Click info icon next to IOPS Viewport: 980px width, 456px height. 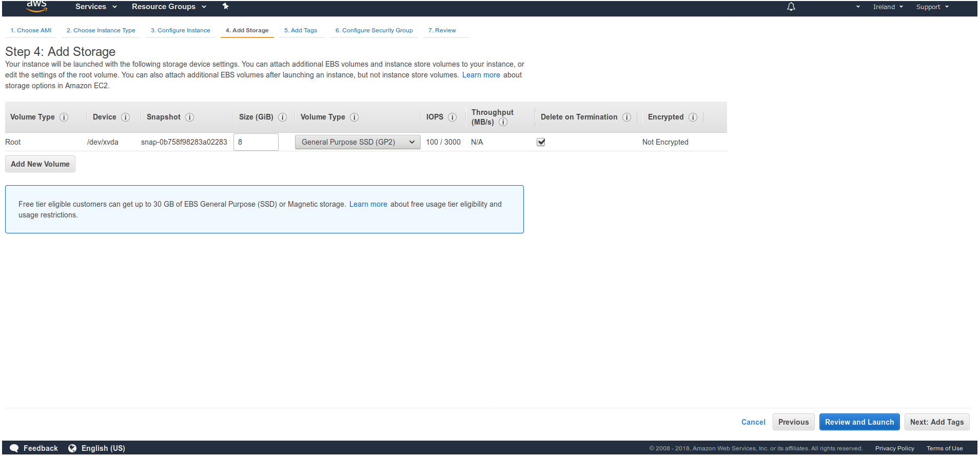click(x=452, y=117)
